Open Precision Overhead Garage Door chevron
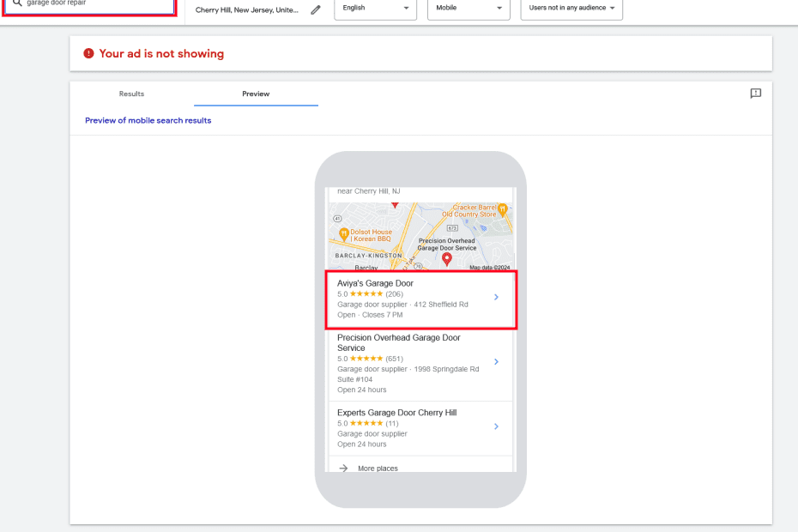 pyautogui.click(x=496, y=361)
